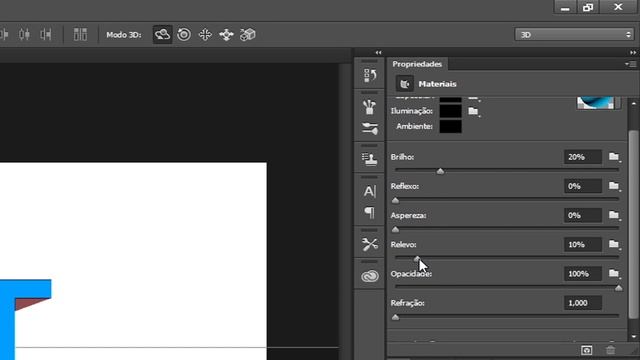
Task: Open the Creative Cloud Libraries icon
Action: [x=369, y=276]
